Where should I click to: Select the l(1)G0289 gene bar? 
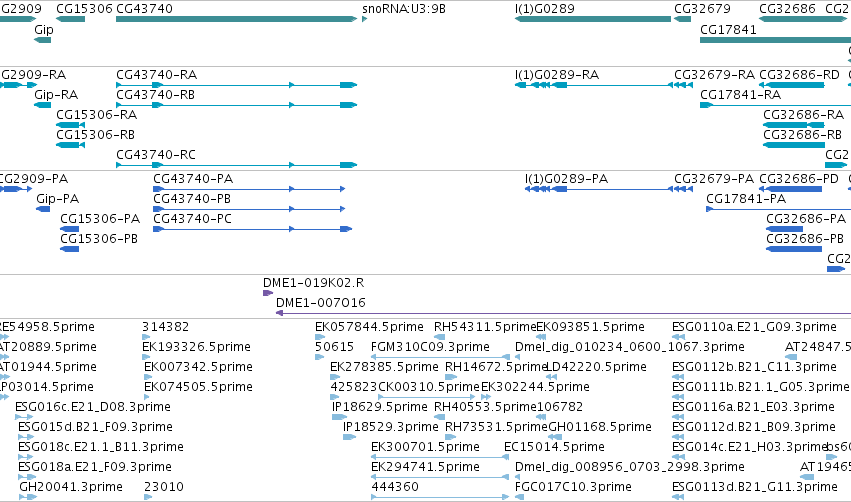(x=593, y=19)
